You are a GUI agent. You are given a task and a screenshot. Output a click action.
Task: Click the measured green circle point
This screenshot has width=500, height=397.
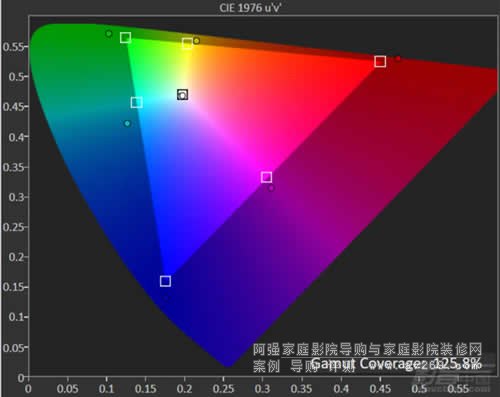109,34
